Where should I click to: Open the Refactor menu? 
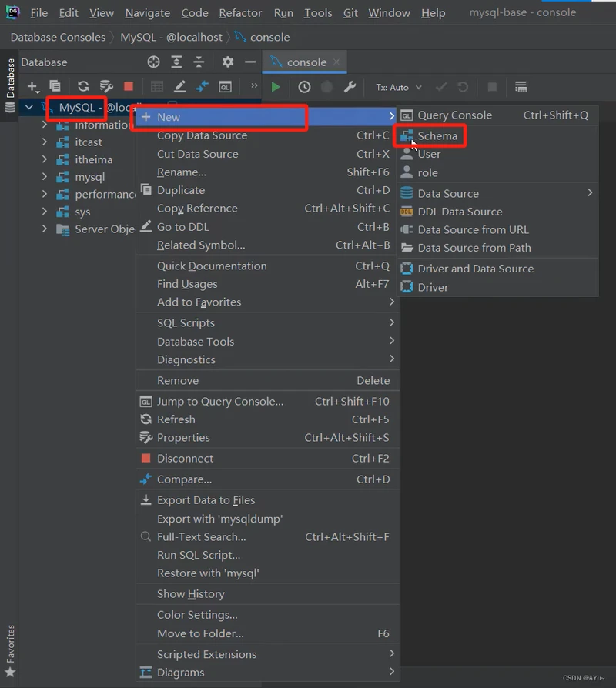click(240, 13)
